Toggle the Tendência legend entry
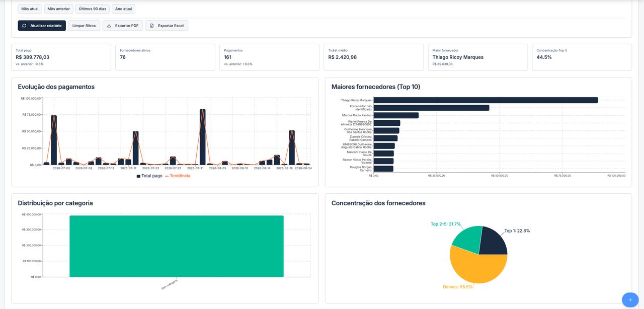 pos(178,176)
